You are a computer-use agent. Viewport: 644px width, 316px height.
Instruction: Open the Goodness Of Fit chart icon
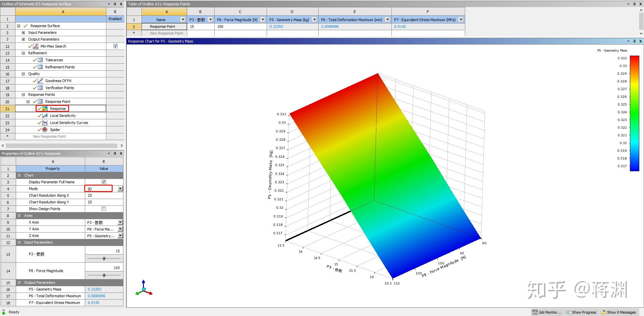point(41,80)
